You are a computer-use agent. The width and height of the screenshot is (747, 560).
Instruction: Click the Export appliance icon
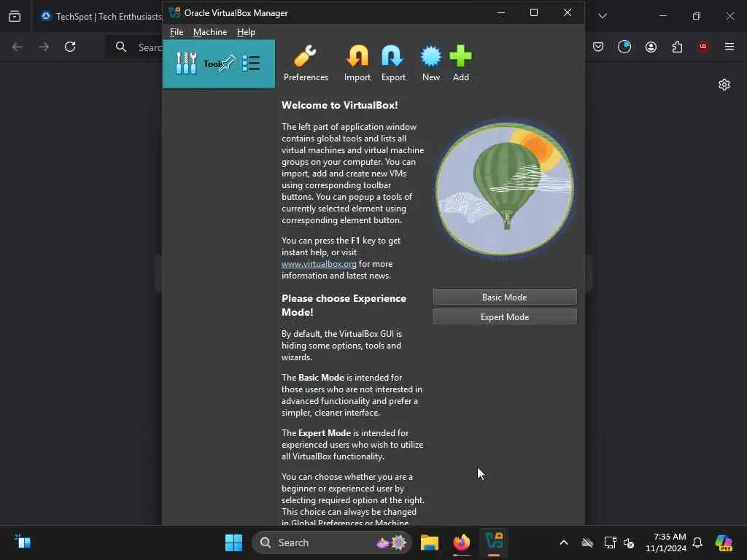point(393,63)
